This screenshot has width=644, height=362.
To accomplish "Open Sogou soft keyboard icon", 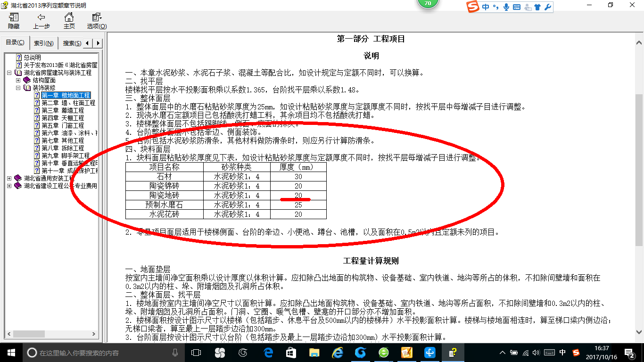I will (517, 7).
